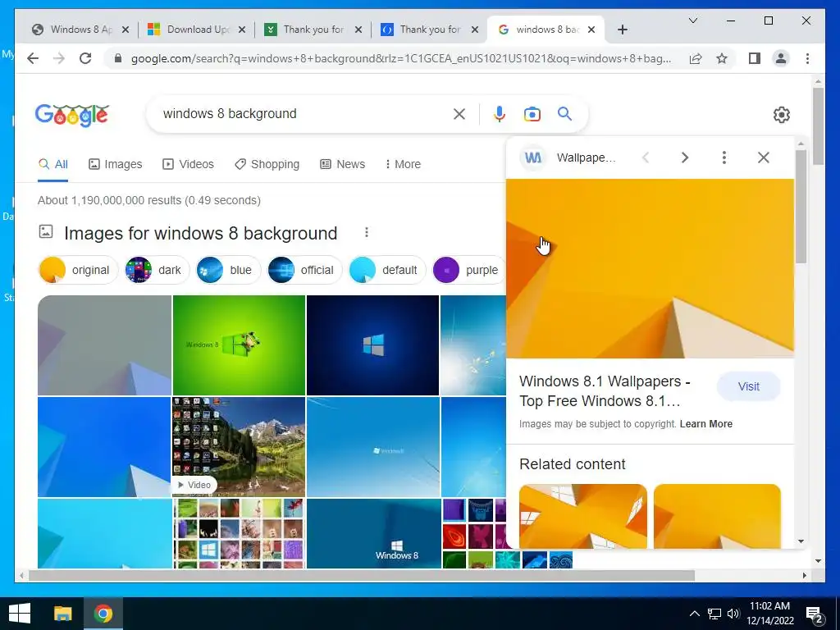View site information via padlock icon
Screen dimensions: 840x630
coord(118,58)
